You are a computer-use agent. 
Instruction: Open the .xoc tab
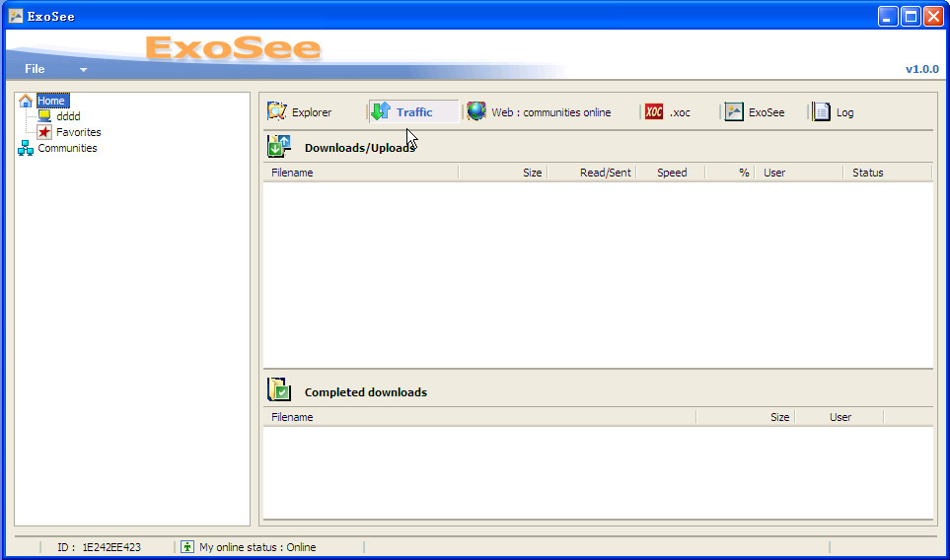coord(680,112)
